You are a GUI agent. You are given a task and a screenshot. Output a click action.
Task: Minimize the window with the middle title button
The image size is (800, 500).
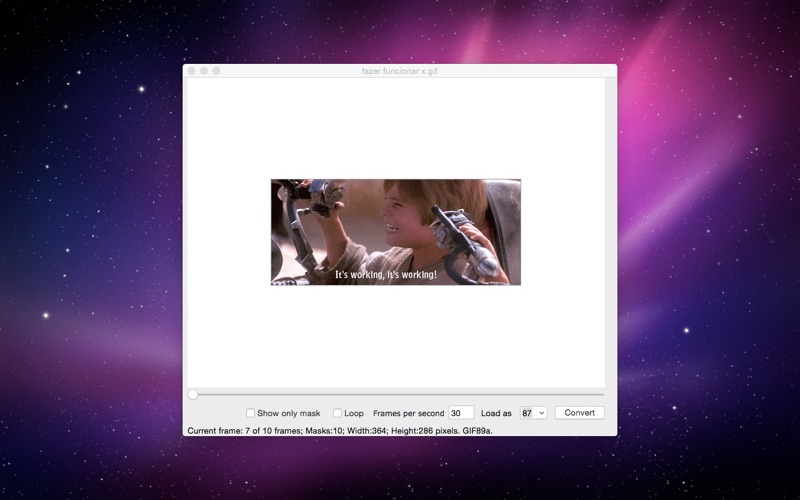pos(204,71)
